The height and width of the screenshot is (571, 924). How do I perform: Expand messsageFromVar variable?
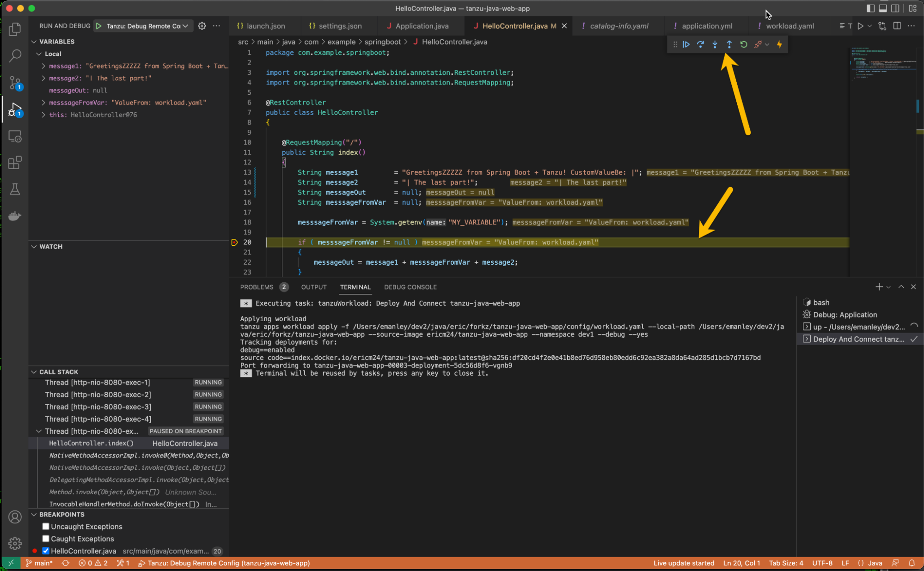click(x=43, y=103)
